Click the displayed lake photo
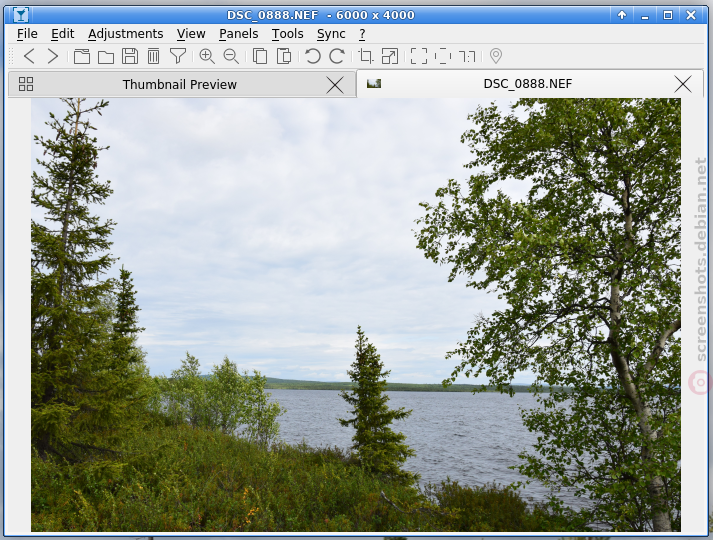The height and width of the screenshot is (540, 713). pos(356,315)
